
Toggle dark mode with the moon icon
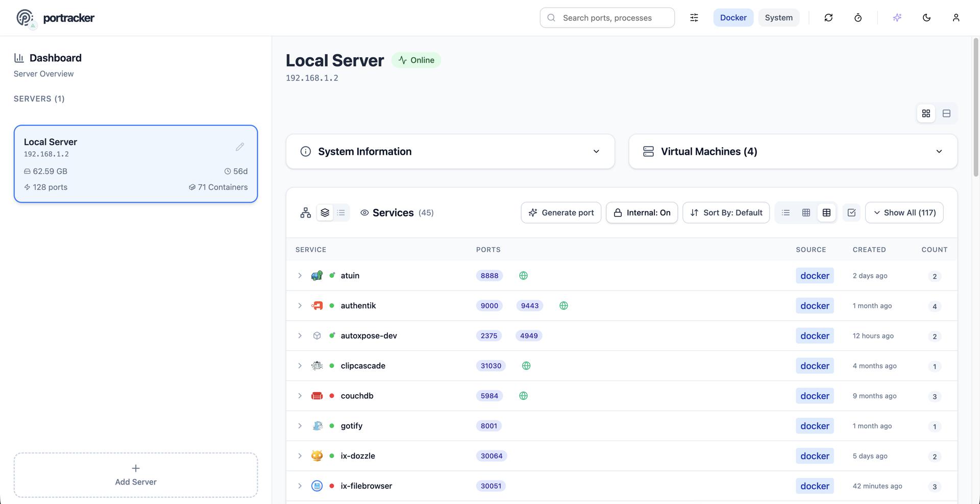926,18
